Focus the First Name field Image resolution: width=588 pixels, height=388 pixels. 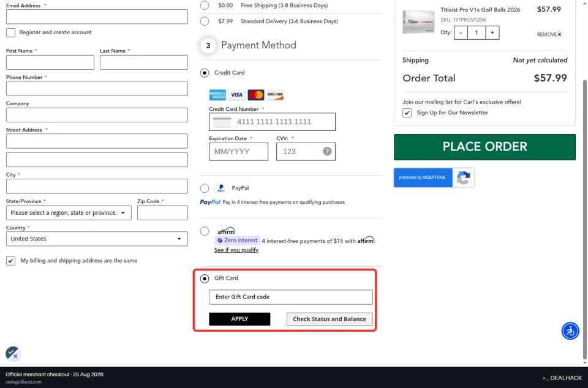[50, 62]
